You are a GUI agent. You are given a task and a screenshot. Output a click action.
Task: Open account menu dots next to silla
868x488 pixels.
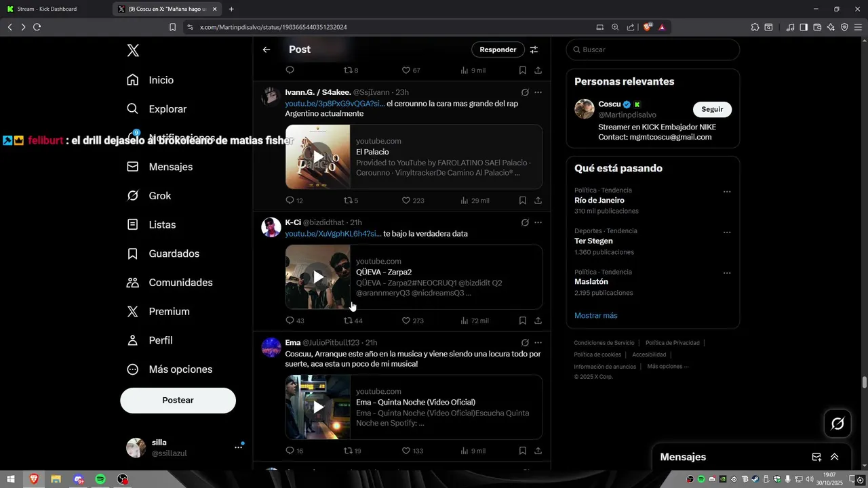tap(238, 447)
